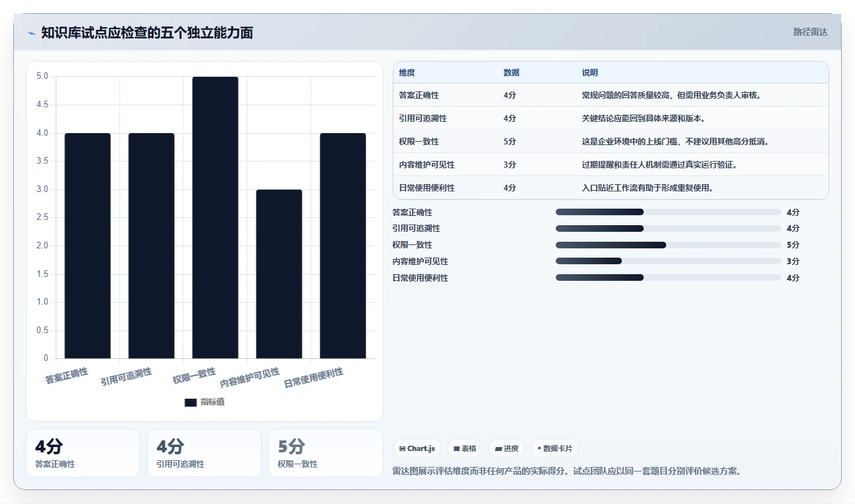Click the 答案正确性 bar in chart

tap(87, 246)
